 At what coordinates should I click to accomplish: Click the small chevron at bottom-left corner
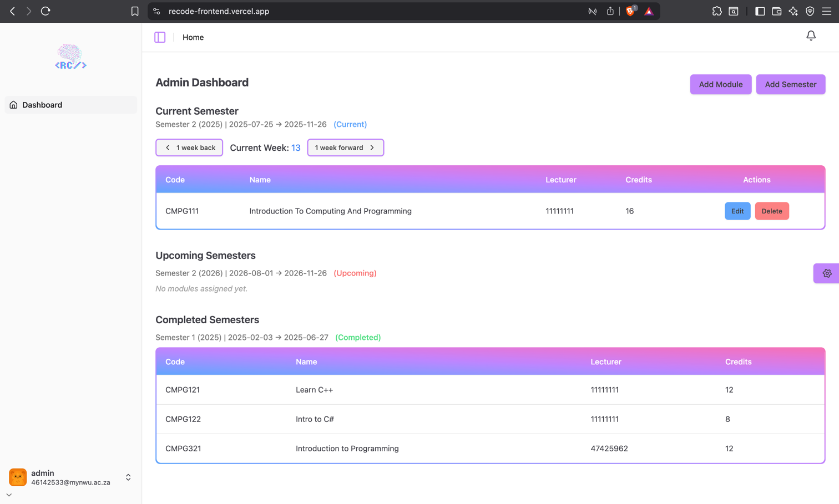pyautogui.click(x=9, y=495)
